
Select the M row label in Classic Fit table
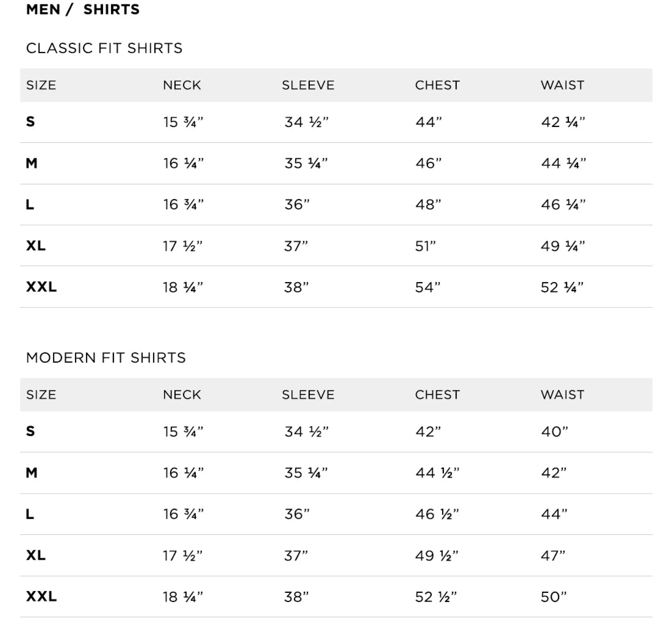click(x=31, y=163)
